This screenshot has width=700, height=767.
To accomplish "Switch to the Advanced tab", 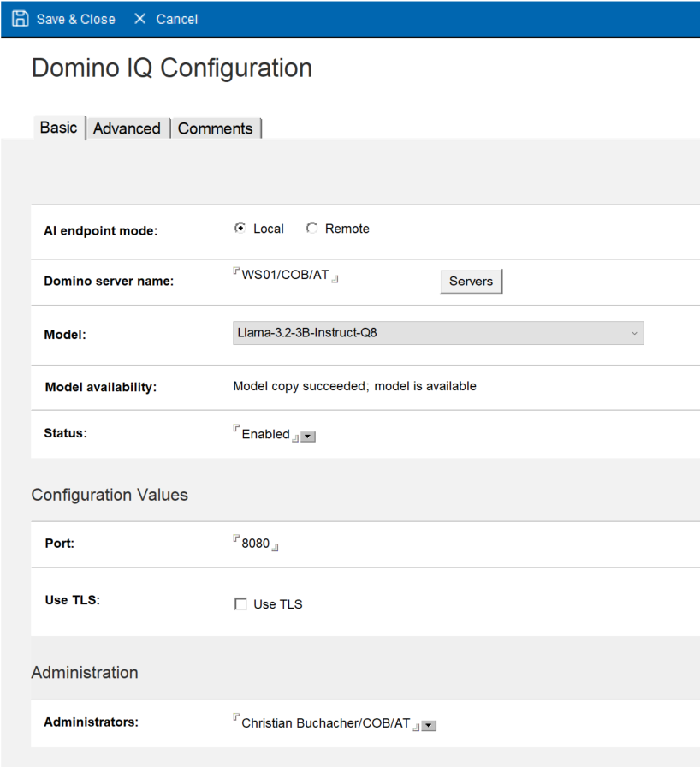I will coord(127,128).
